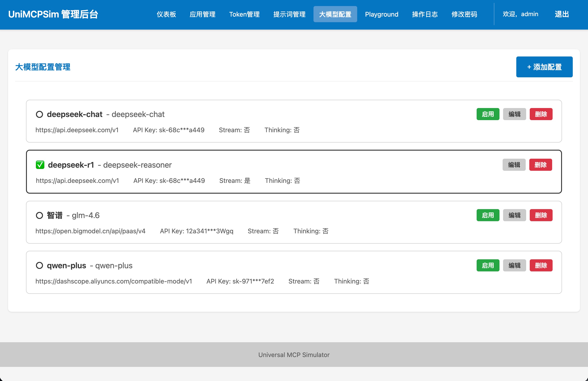Click Thinking: 否 in the deepseek-chat card
This screenshot has width=588, height=381.
[x=282, y=130]
